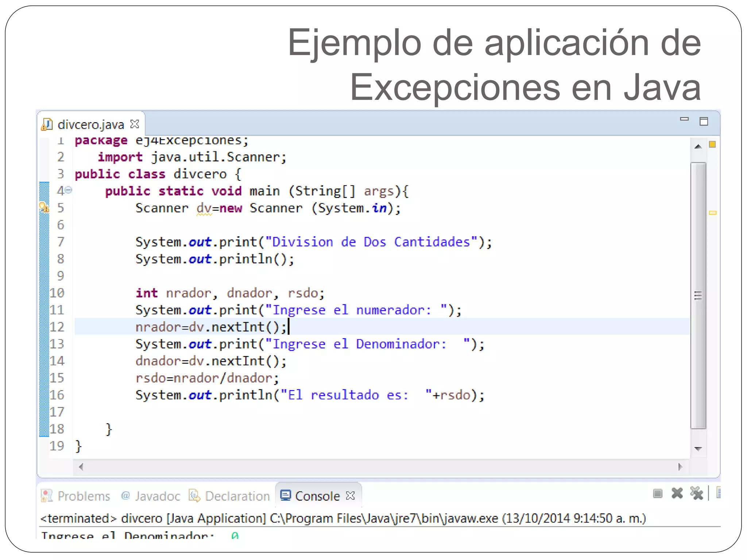Click 'public static void main' on line 4
The image size is (747, 560).
pyautogui.click(x=192, y=191)
